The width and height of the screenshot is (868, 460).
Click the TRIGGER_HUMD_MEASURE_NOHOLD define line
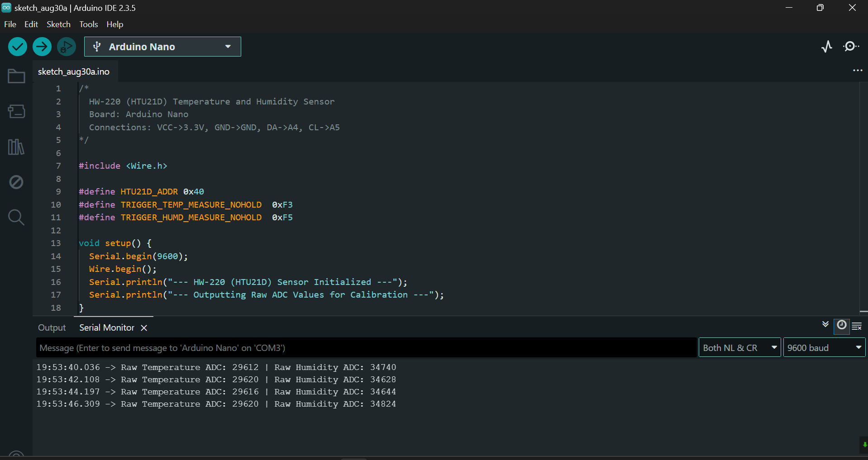click(x=186, y=218)
